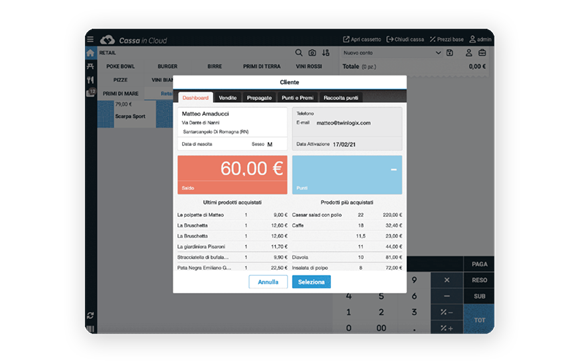Click the TOT button
Image resolution: width=576 pixels, height=362 pixels.
479,320
